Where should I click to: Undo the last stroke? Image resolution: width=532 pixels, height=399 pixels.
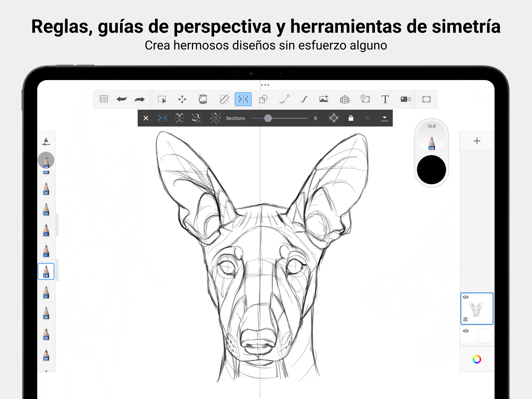(122, 99)
